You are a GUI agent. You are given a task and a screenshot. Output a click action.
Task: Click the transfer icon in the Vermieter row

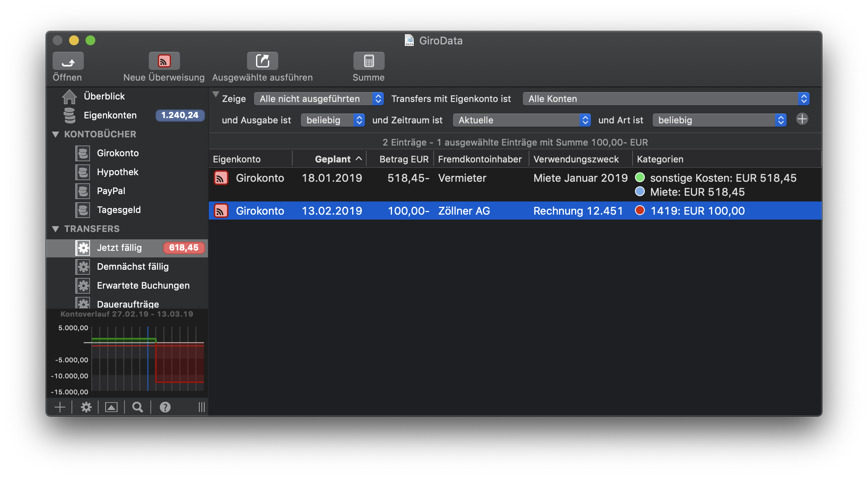click(x=221, y=178)
